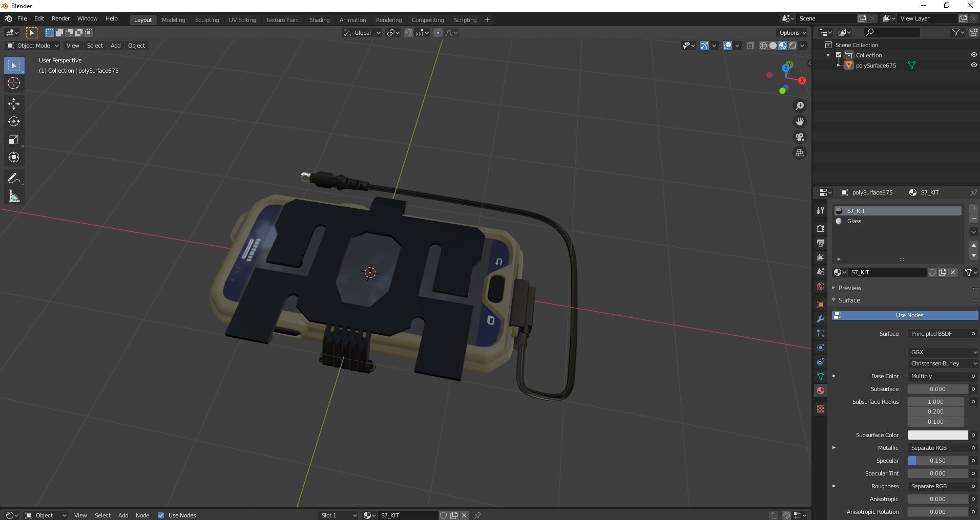This screenshot has height=520, width=980.
Task: Select the Glass material slot
Action: [898, 221]
